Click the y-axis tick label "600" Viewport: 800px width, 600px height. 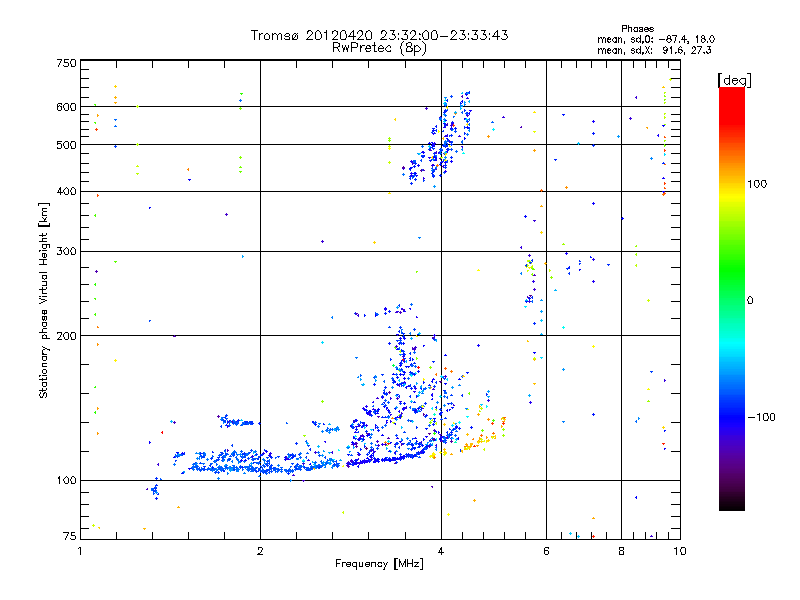tap(66, 107)
